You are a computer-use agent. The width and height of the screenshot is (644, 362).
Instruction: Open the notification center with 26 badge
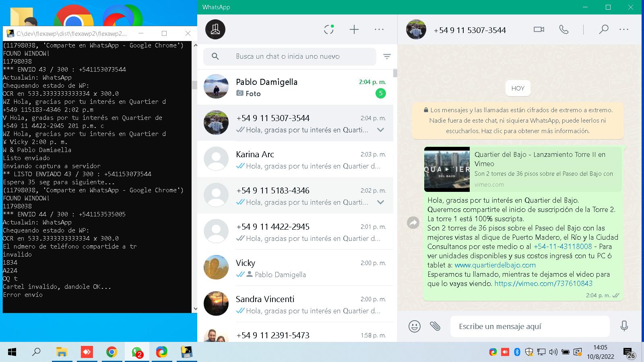click(x=629, y=353)
